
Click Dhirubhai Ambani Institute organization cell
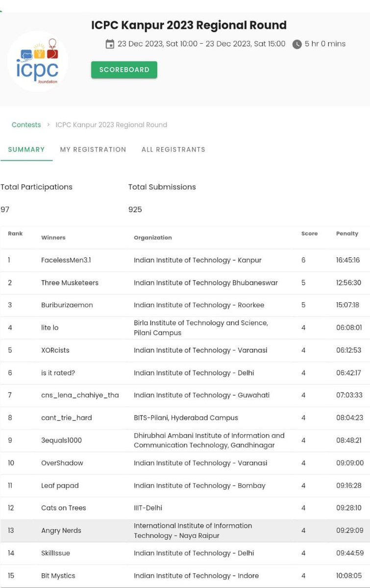click(x=209, y=441)
